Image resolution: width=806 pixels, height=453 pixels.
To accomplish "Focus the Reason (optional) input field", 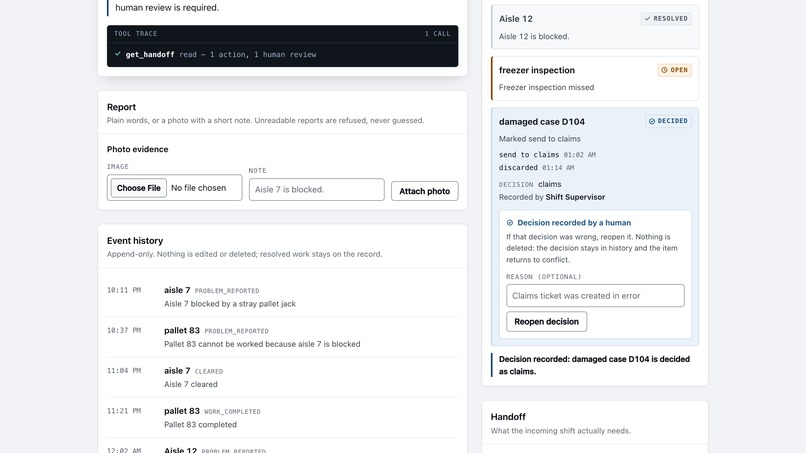I will 595,296.
